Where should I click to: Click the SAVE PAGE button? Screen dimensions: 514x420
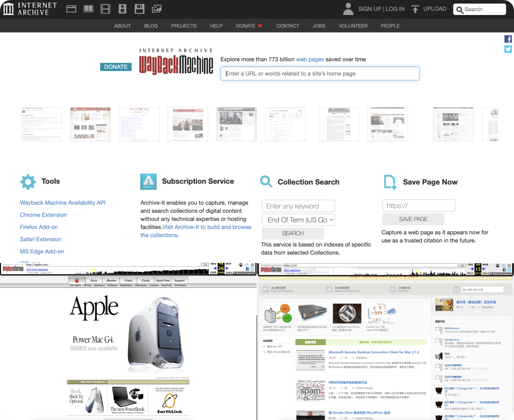413,219
